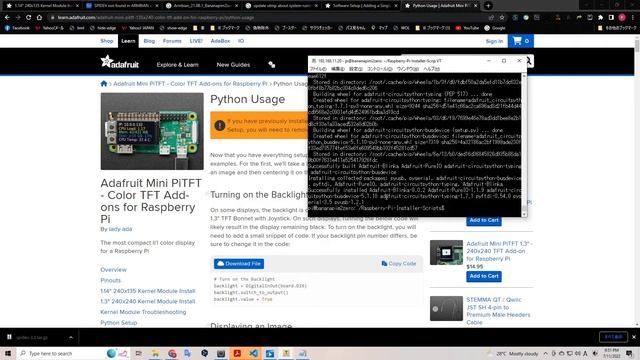Open the IO tab
The image size is (640, 360).
[x=241, y=41]
